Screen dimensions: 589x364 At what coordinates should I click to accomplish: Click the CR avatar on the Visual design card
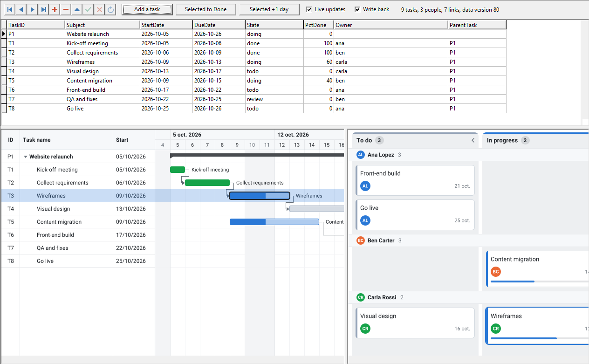tap(365, 329)
